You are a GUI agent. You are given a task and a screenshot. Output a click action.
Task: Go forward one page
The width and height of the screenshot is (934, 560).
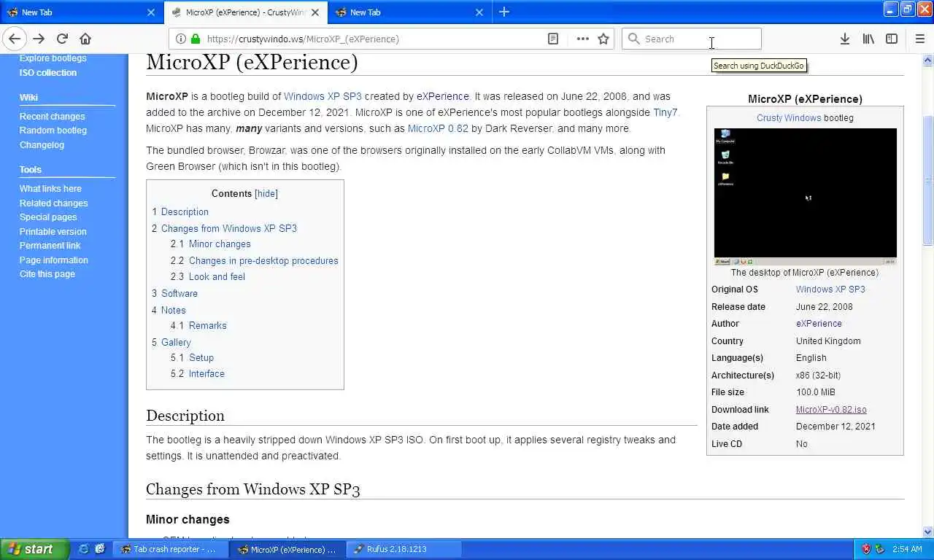point(39,39)
